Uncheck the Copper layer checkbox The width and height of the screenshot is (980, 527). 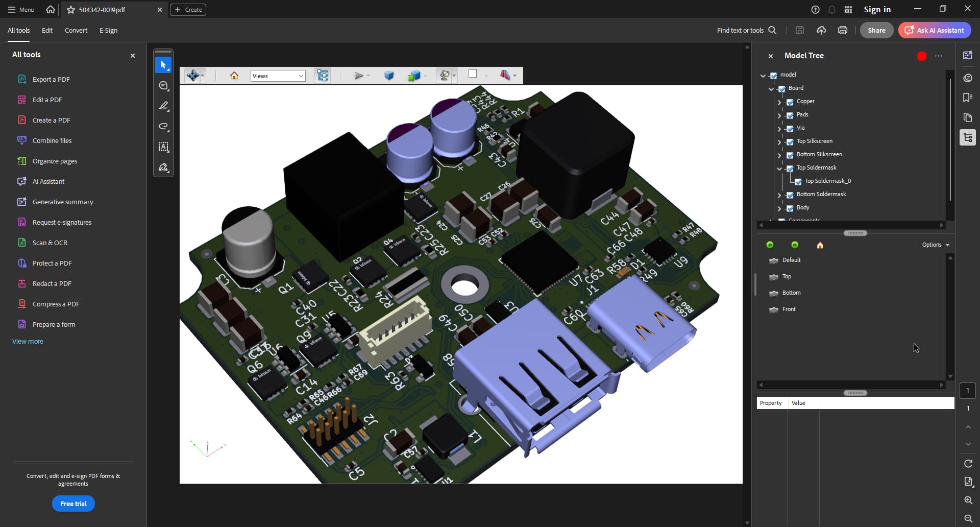790,102
